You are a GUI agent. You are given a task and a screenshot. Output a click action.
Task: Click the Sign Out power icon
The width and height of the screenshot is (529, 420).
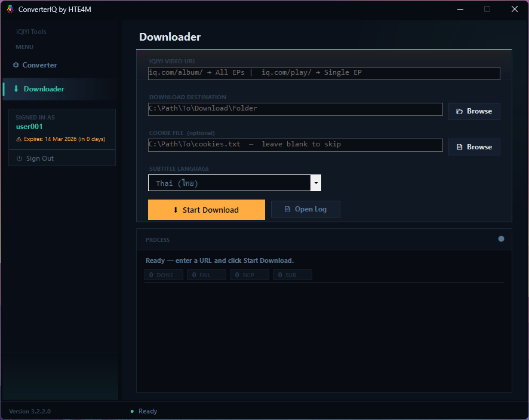[x=20, y=158]
